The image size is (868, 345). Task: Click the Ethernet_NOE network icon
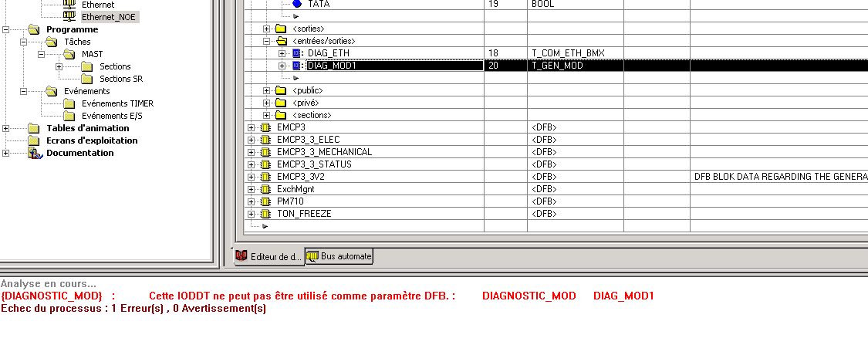69,16
